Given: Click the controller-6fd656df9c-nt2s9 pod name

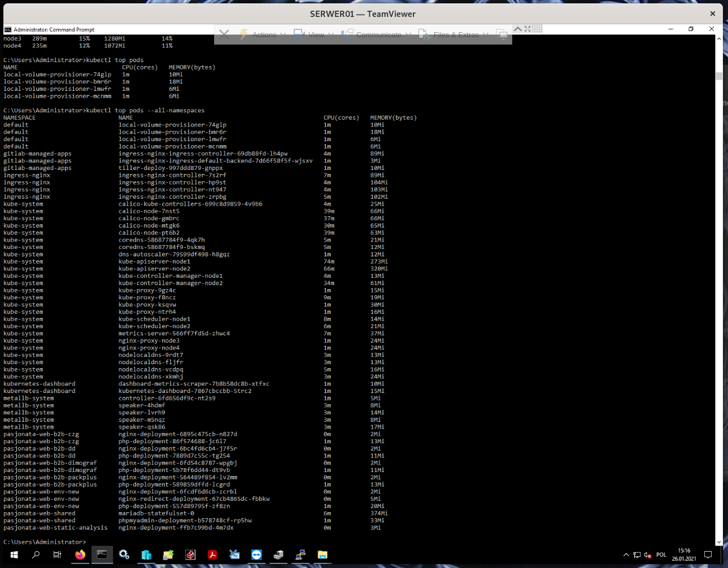Looking at the screenshot, I should (167, 398).
